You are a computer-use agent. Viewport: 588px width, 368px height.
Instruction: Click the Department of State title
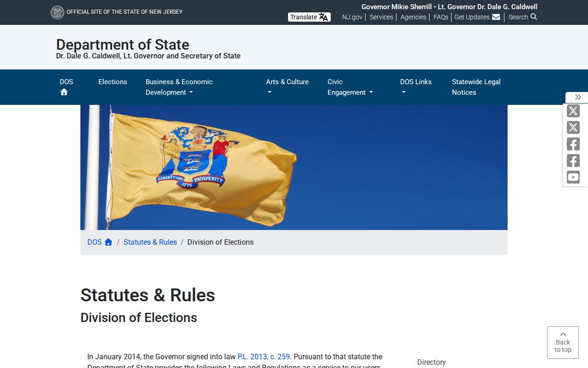pyautogui.click(x=123, y=45)
